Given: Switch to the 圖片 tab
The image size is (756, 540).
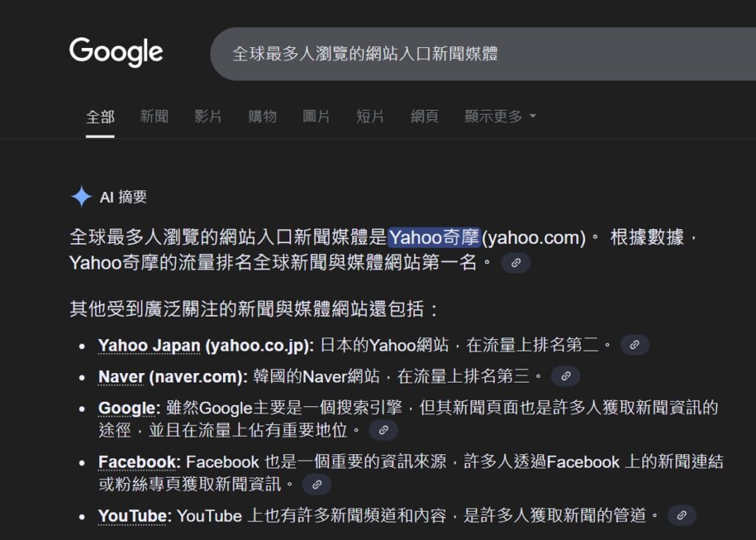Looking at the screenshot, I should click(316, 116).
